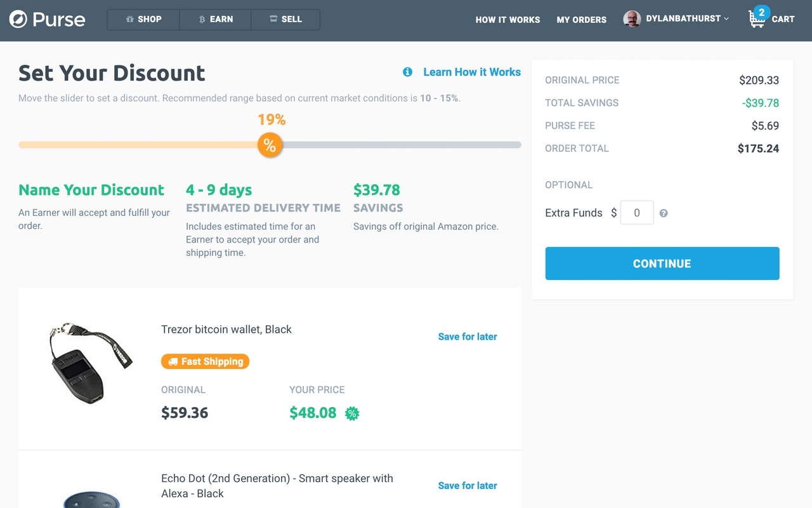Go to How It Works

pyautogui.click(x=507, y=20)
